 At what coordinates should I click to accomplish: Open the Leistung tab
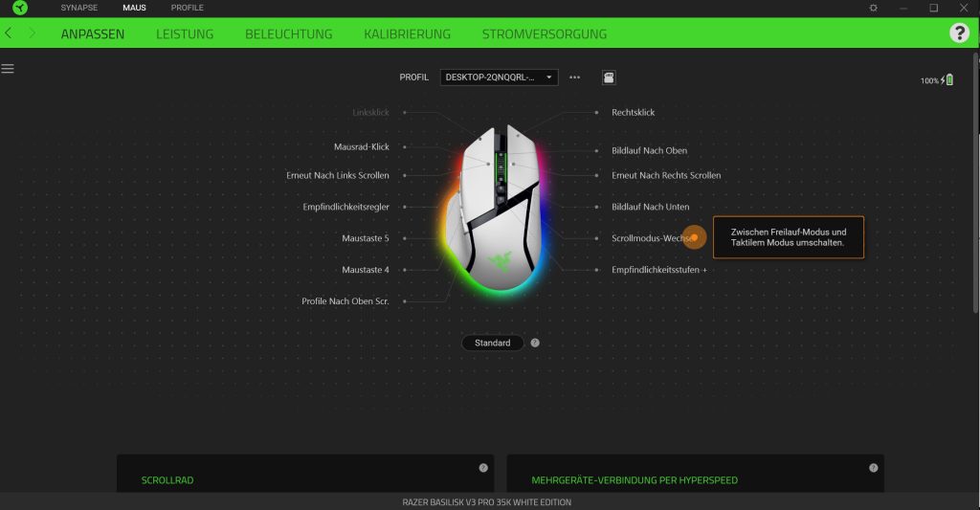185,33
